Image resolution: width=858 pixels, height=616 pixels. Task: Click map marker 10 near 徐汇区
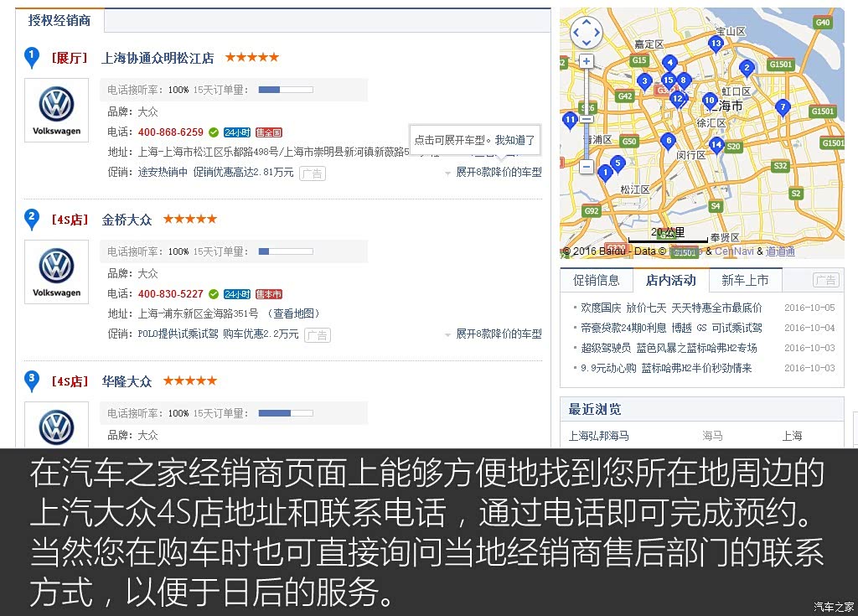[710, 101]
